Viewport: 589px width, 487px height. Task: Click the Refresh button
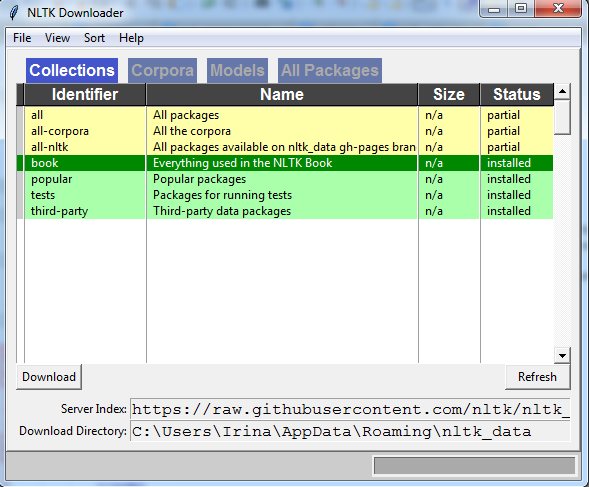pos(537,377)
